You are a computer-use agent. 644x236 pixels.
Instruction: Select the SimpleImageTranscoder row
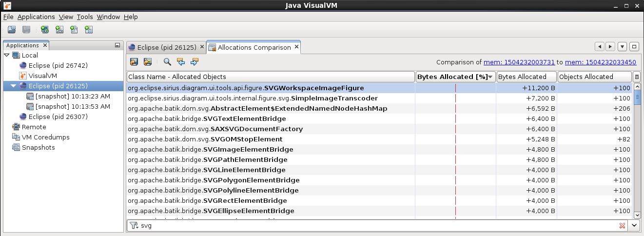379,98
